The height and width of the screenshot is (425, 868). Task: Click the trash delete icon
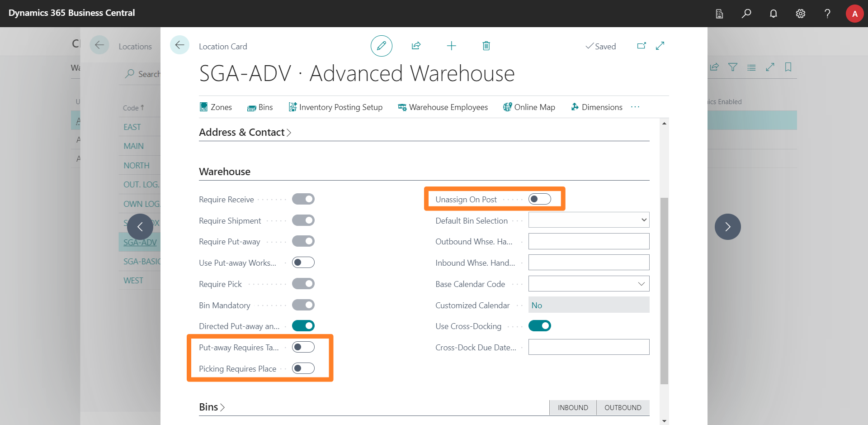(486, 46)
